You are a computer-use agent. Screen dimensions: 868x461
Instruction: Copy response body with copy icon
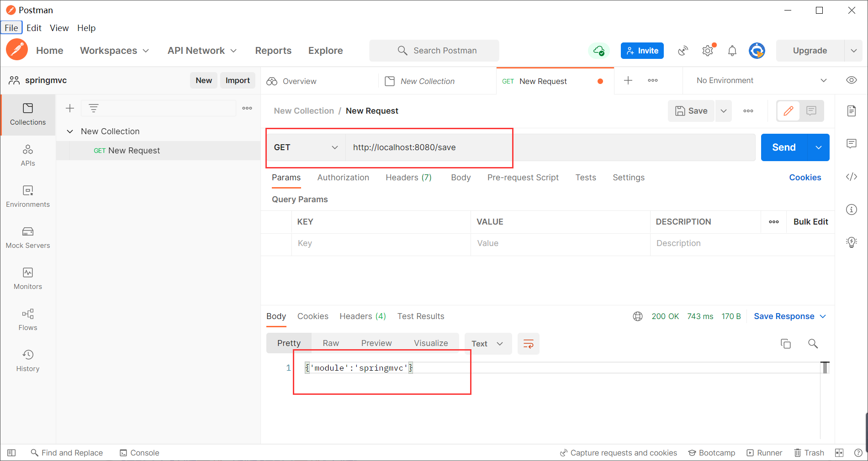(786, 344)
